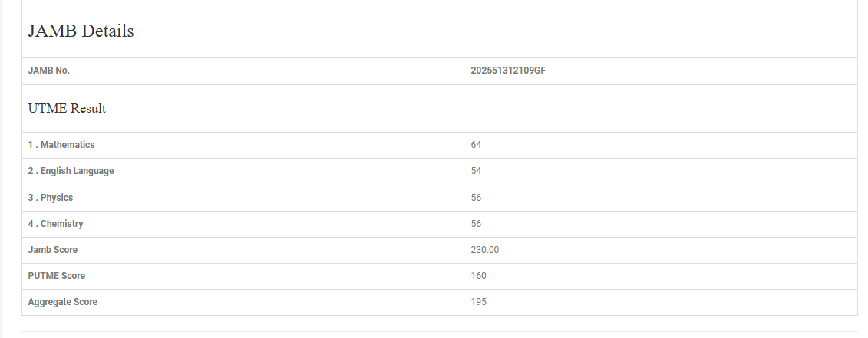
Task: Select the PUTME Score label
Action: click(x=57, y=276)
